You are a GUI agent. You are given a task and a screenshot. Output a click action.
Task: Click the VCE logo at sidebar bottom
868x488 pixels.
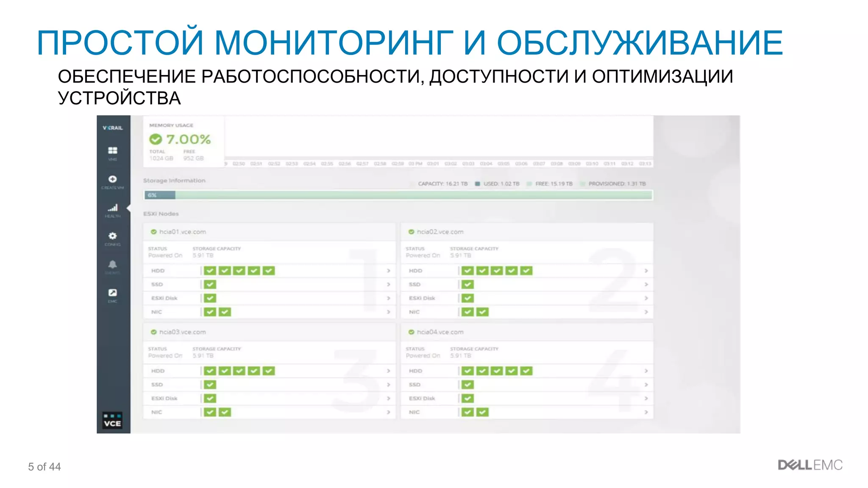112,420
